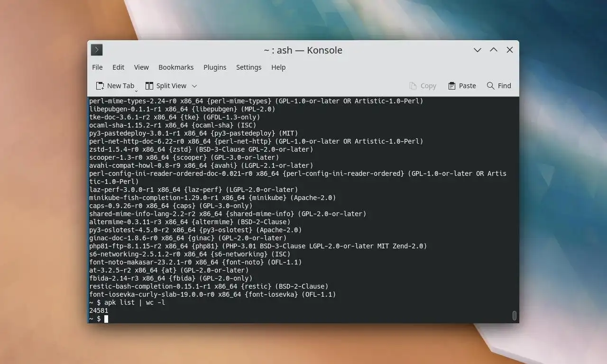Image resolution: width=607 pixels, height=364 pixels.
Task: Click the ocaml-sha-1.15.2-r1 line
Action: click(173, 125)
